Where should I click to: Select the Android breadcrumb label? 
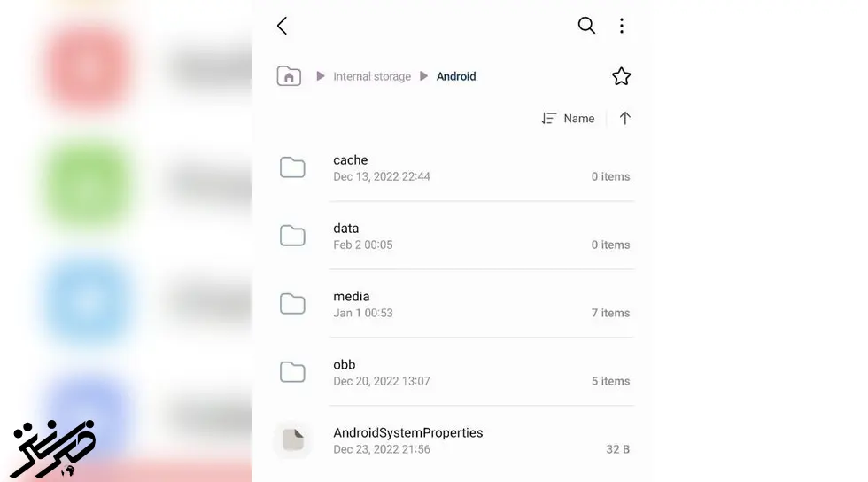coord(456,76)
